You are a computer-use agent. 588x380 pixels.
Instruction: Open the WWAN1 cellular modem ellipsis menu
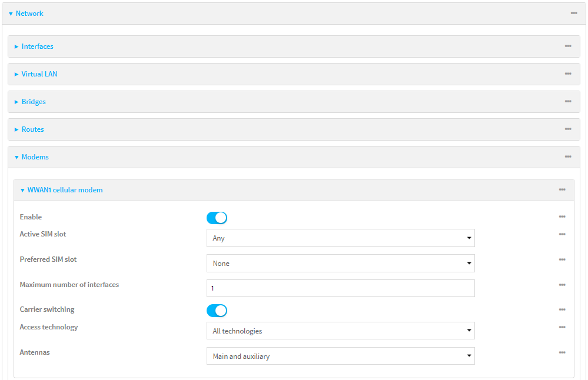[x=563, y=190]
